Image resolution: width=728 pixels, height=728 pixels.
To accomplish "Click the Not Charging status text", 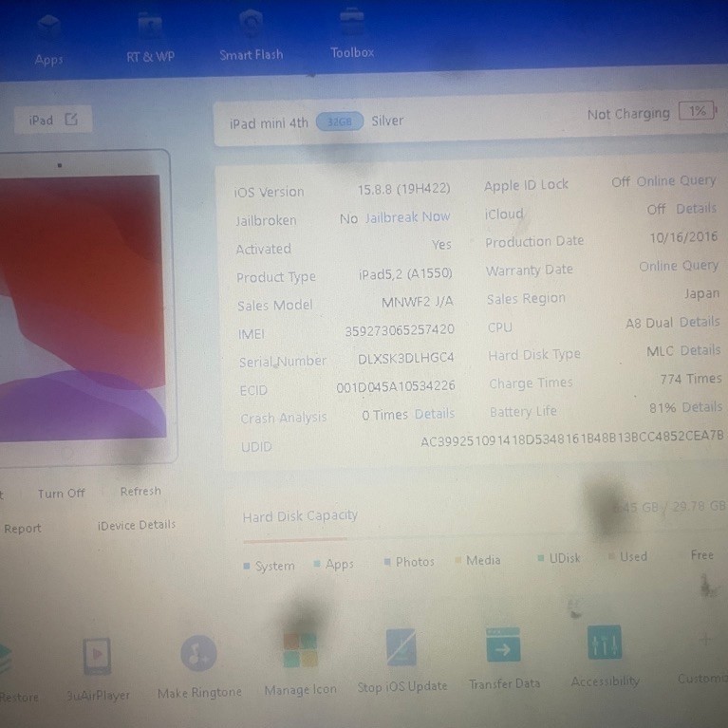I will pyautogui.click(x=628, y=114).
